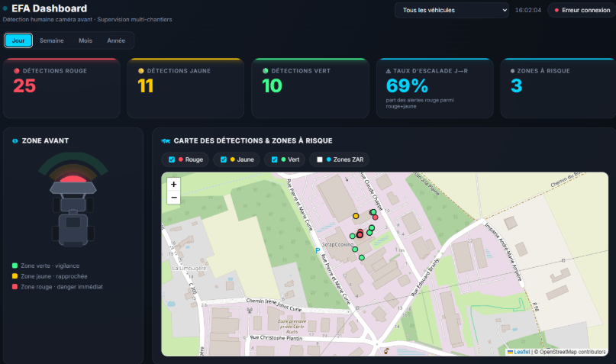Click the Zones à risque card
Screen dimensions: 616x364
point(558,89)
